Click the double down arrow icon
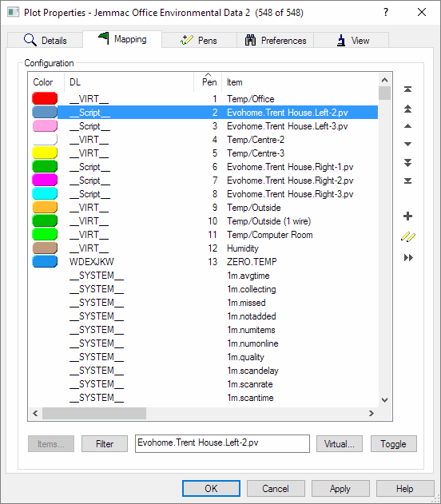 tap(407, 163)
